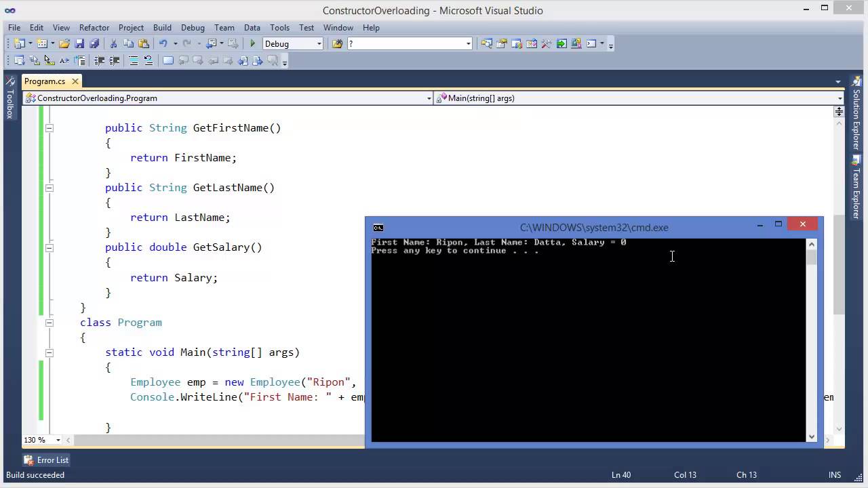
Task: Click the editor split bar handle
Action: pyautogui.click(x=839, y=111)
